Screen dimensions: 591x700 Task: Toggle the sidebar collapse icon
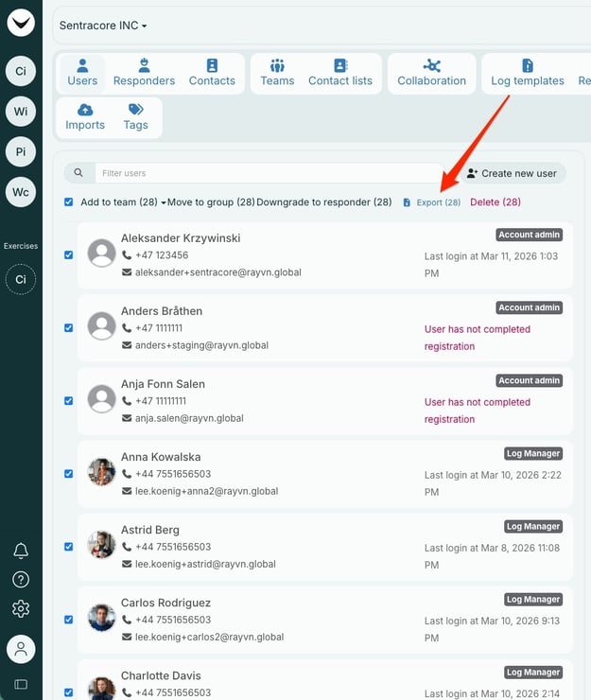click(21, 684)
